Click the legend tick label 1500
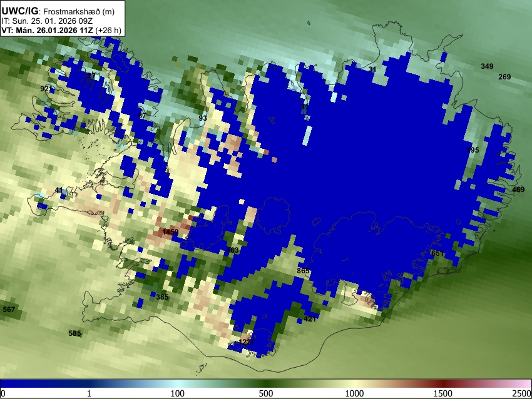 pos(443,393)
